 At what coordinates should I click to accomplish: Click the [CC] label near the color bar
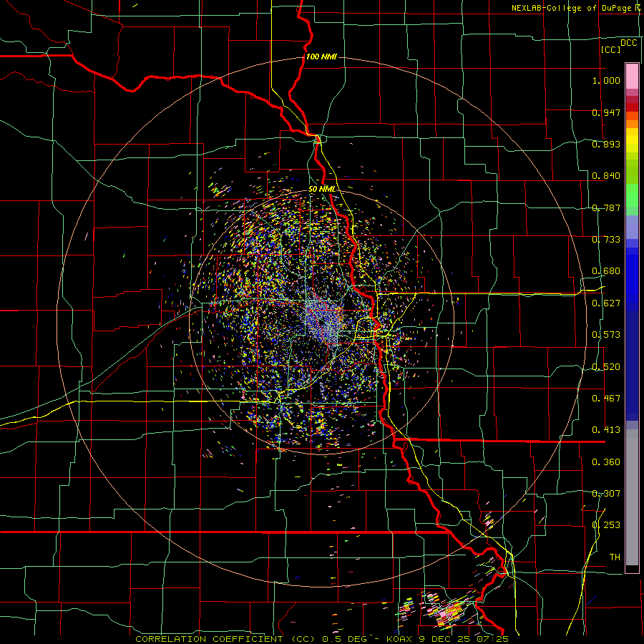pos(610,49)
